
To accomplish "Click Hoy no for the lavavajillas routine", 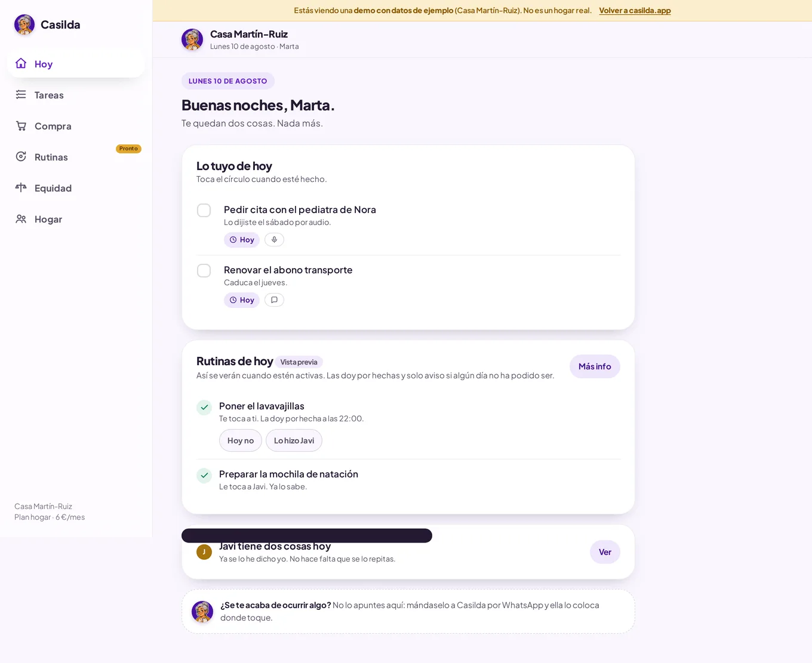I will click(241, 440).
